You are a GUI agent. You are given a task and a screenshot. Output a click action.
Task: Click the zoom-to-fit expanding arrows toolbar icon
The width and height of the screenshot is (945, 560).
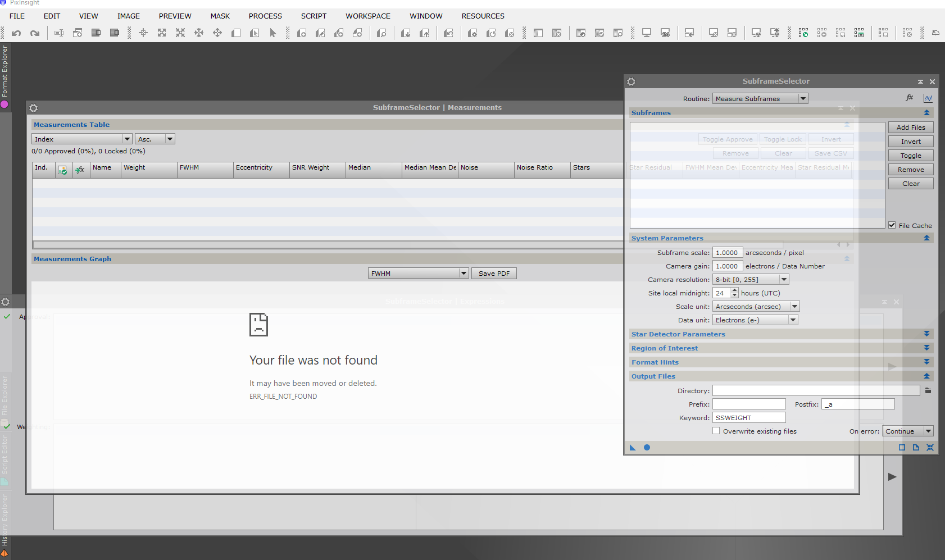(x=162, y=33)
